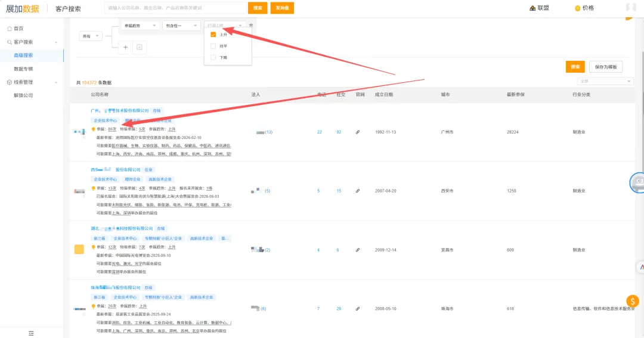Viewport: 644px width, 338px height.
Task: Click 最新参保 column header
Action: coord(515,94)
